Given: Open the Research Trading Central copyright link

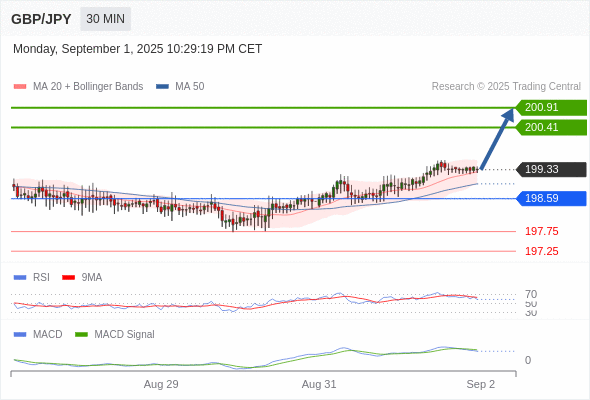Looking at the screenshot, I should click(506, 87).
